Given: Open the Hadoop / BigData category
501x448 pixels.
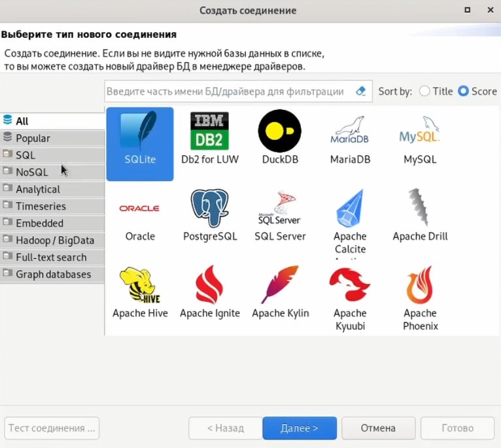Looking at the screenshot, I should coord(52,240).
